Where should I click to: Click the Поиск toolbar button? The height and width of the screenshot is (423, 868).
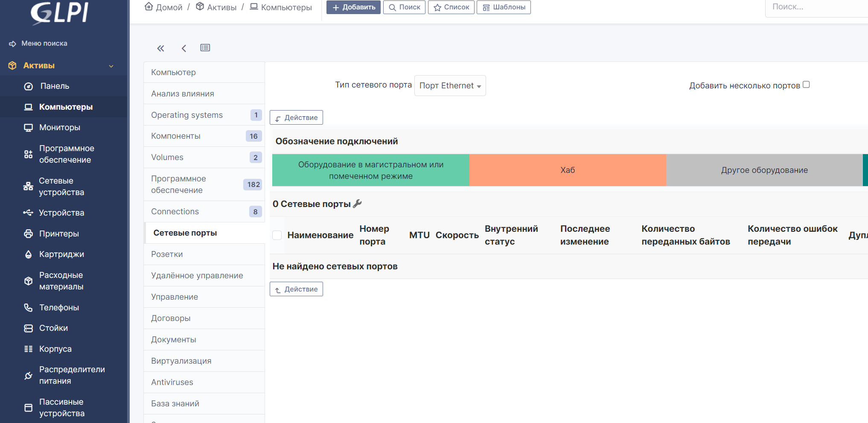point(404,7)
